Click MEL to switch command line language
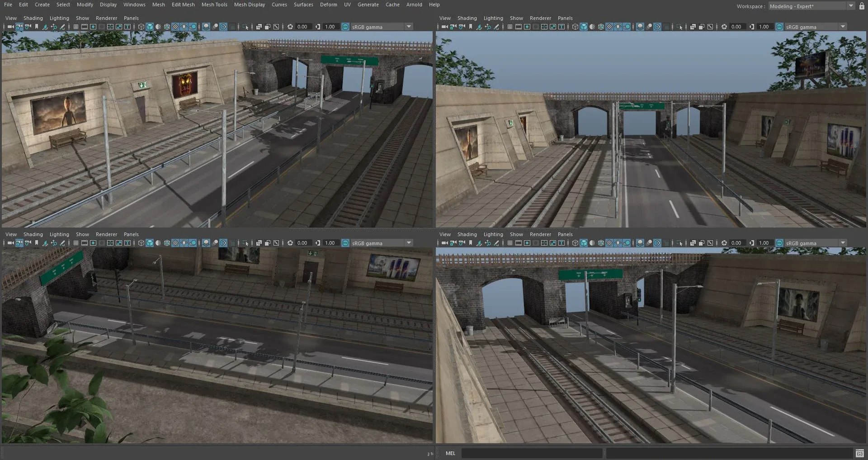 pos(450,453)
